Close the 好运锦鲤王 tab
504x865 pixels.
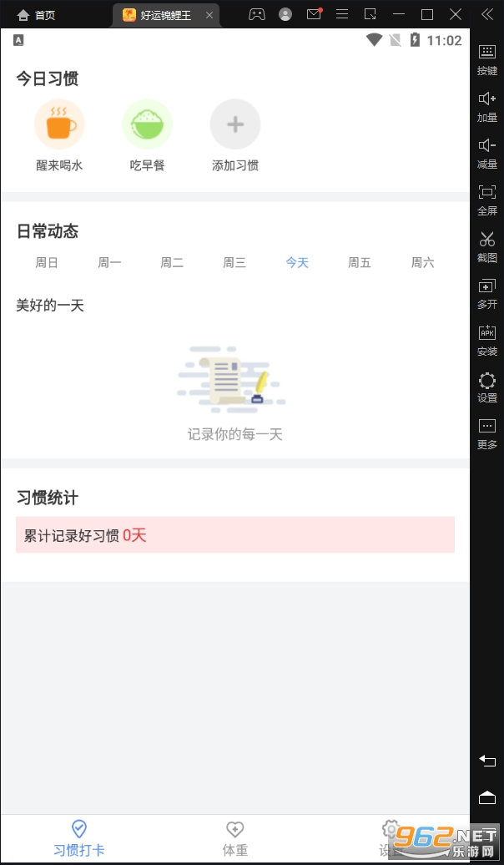point(209,15)
